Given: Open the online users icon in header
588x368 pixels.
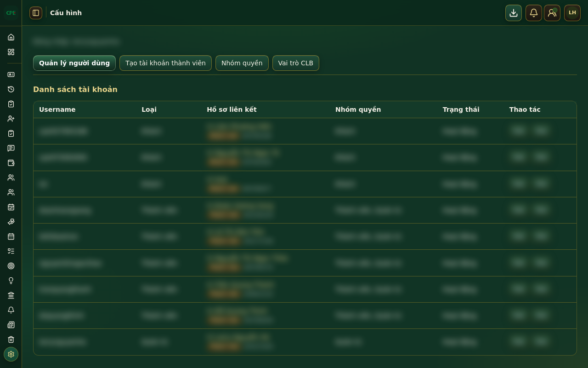Looking at the screenshot, I should (x=552, y=13).
